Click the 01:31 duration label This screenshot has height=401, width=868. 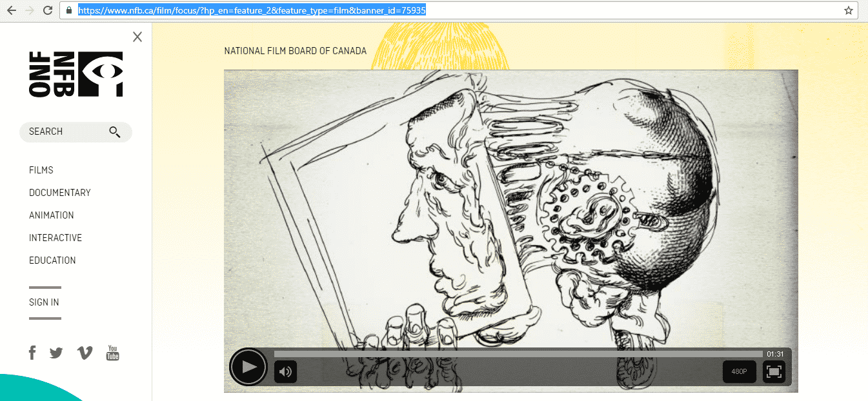coord(775,354)
